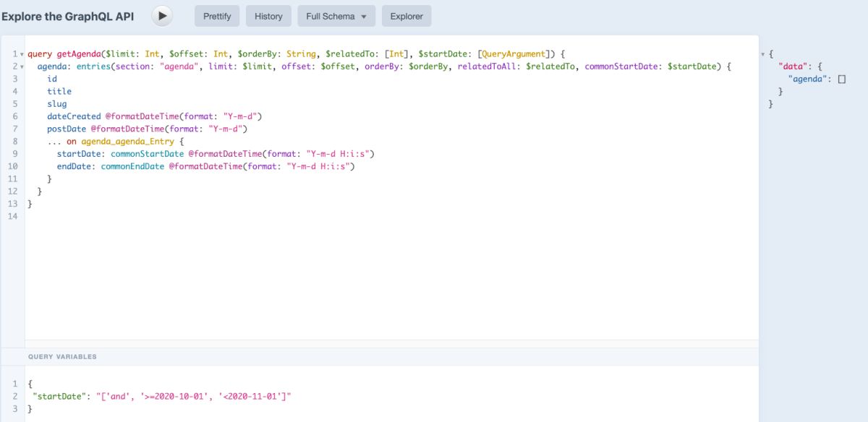Click empty line 14 in query editor
This screenshot has height=422, width=868.
point(391,216)
